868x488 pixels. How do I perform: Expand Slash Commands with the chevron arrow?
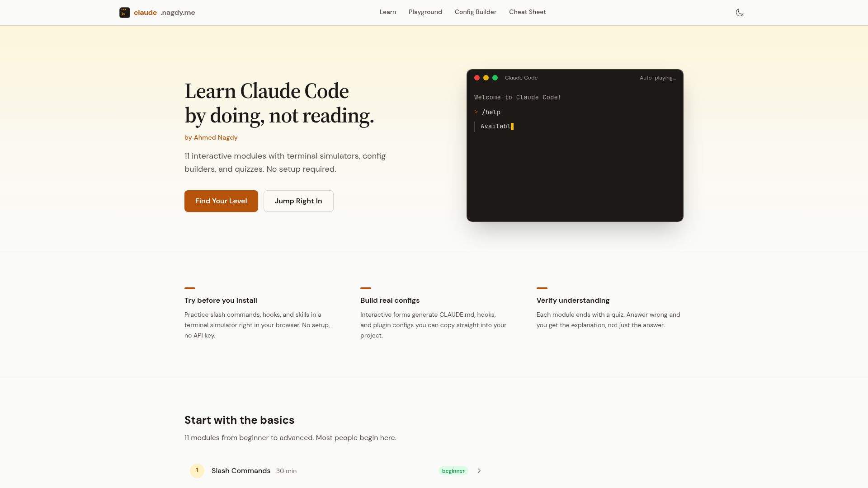[479, 471]
